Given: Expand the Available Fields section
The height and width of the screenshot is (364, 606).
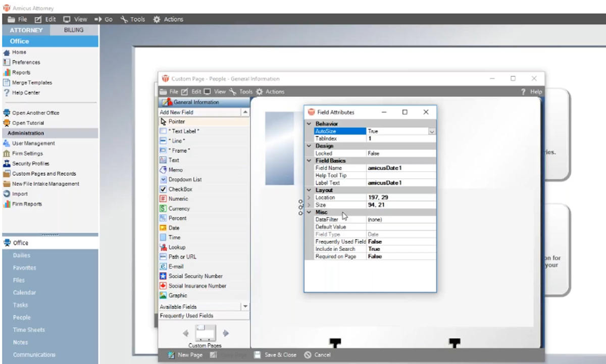Looking at the screenshot, I should [x=245, y=306].
